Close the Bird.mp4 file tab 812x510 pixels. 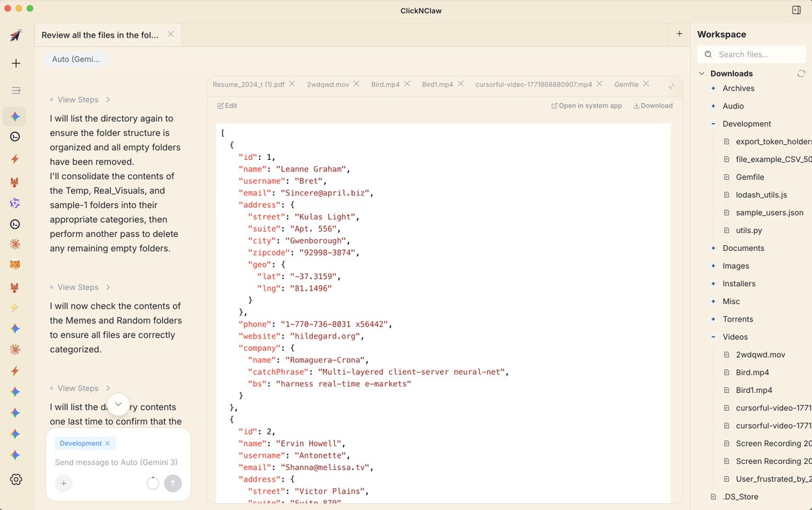[x=407, y=84]
